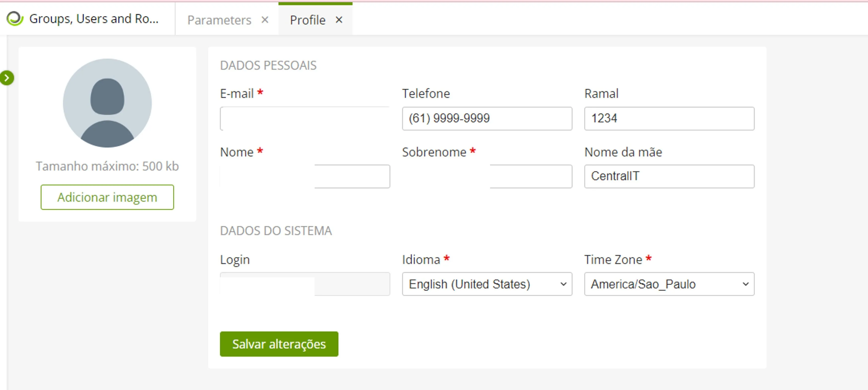Click the disabled Login field
Screen dimensions: 868x390
point(305,284)
